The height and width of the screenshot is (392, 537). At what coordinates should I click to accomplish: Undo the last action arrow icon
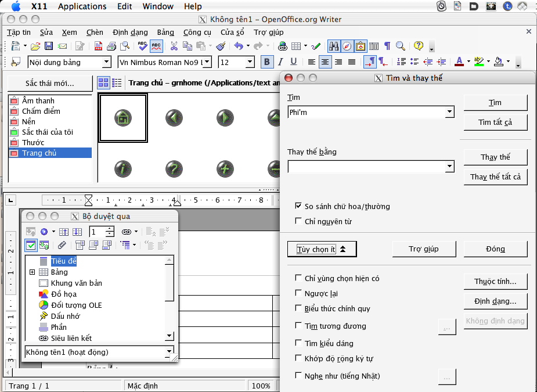(239, 46)
